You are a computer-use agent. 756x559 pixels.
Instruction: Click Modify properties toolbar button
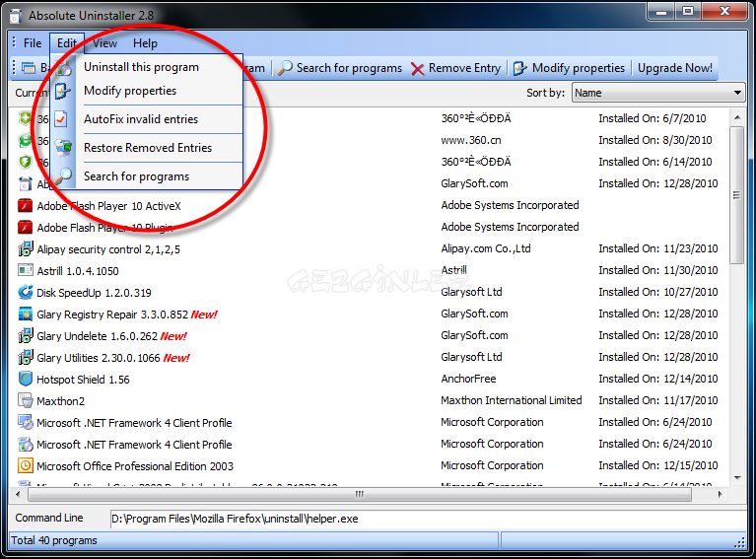click(570, 68)
